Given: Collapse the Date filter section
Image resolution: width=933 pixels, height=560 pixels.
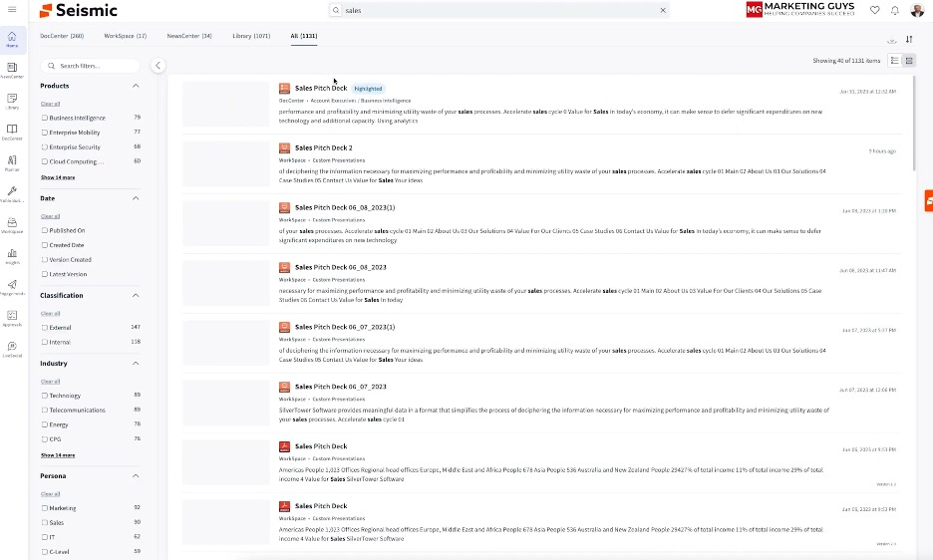Looking at the screenshot, I should coord(136,198).
